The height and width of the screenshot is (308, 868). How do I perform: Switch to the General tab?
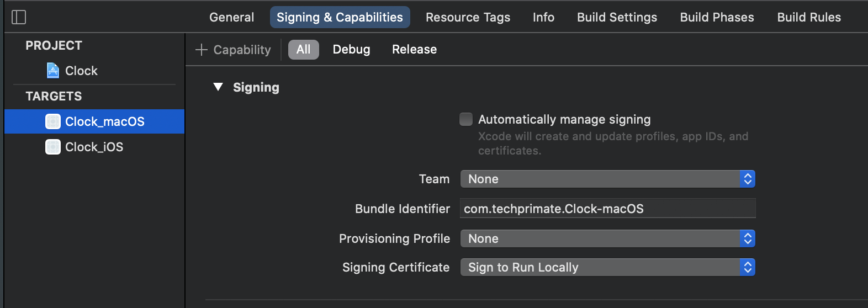pyautogui.click(x=231, y=17)
